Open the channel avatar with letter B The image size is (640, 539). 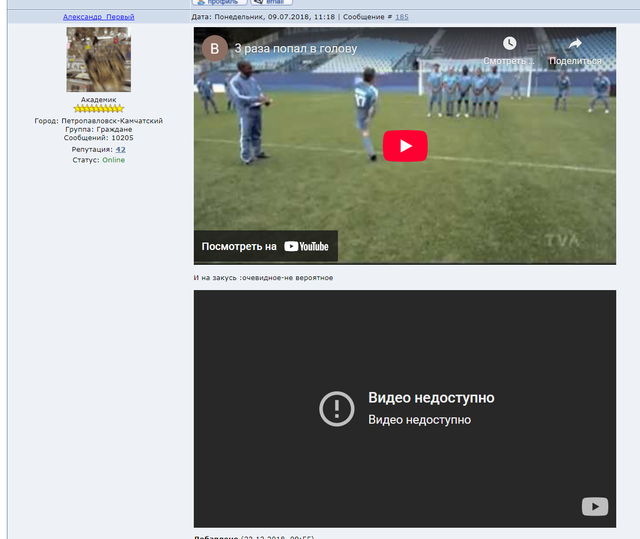tap(215, 49)
